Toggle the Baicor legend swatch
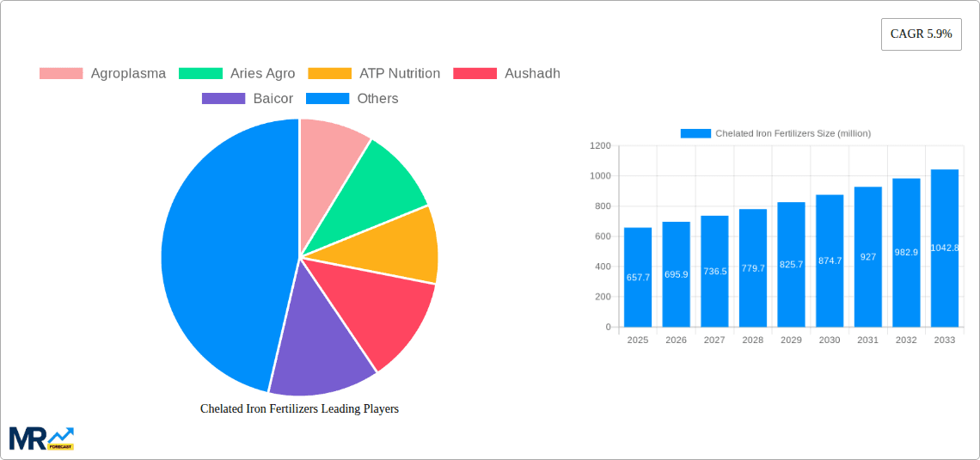The width and height of the screenshot is (980, 460). tap(224, 98)
